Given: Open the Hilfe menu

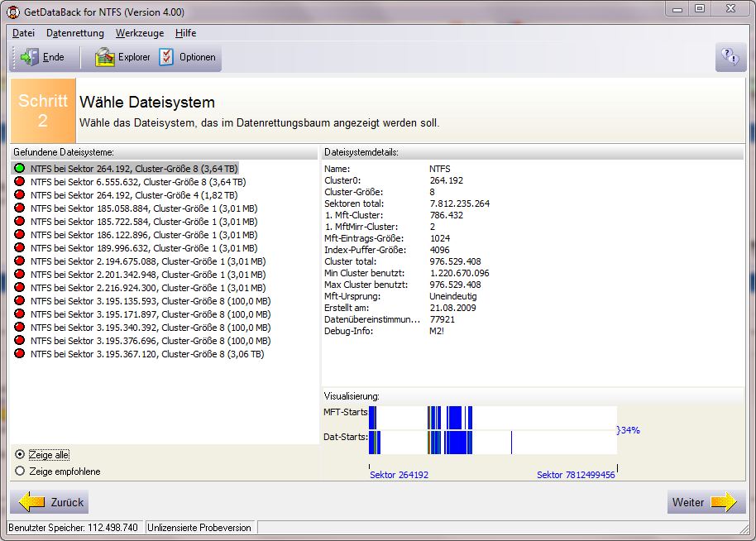Looking at the screenshot, I should tap(185, 33).
